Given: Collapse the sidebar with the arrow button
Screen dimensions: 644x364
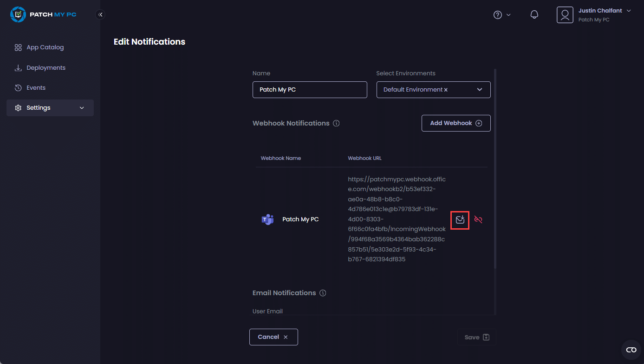Looking at the screenshot, I should (x=100, y=14).
